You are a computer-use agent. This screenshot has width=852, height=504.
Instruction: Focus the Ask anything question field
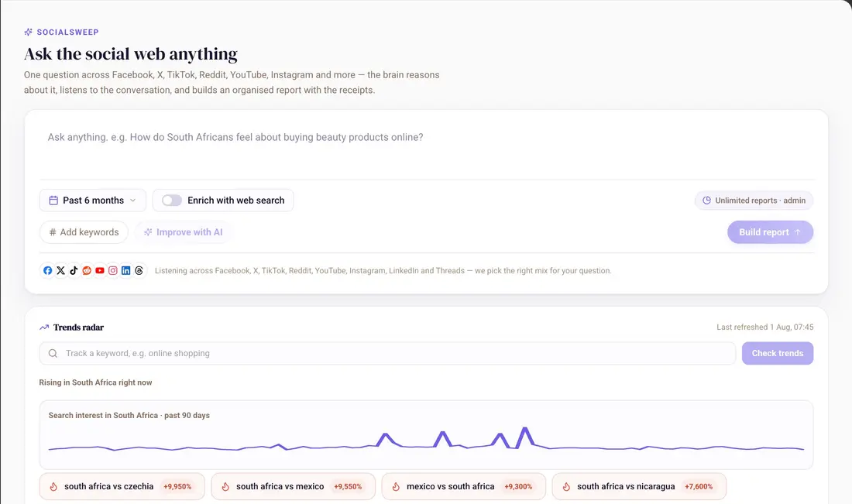pyautogui.click(x=427, y=146)
